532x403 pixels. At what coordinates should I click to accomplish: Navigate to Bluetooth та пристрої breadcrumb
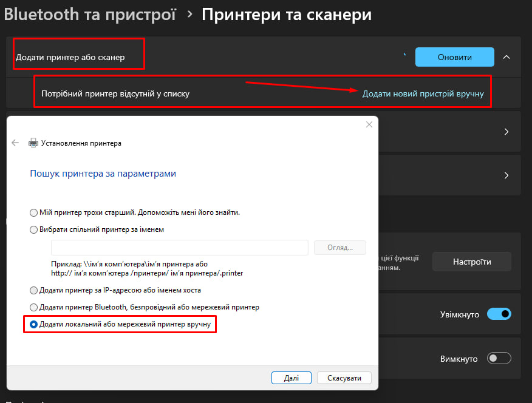click(x=90, y=15)
